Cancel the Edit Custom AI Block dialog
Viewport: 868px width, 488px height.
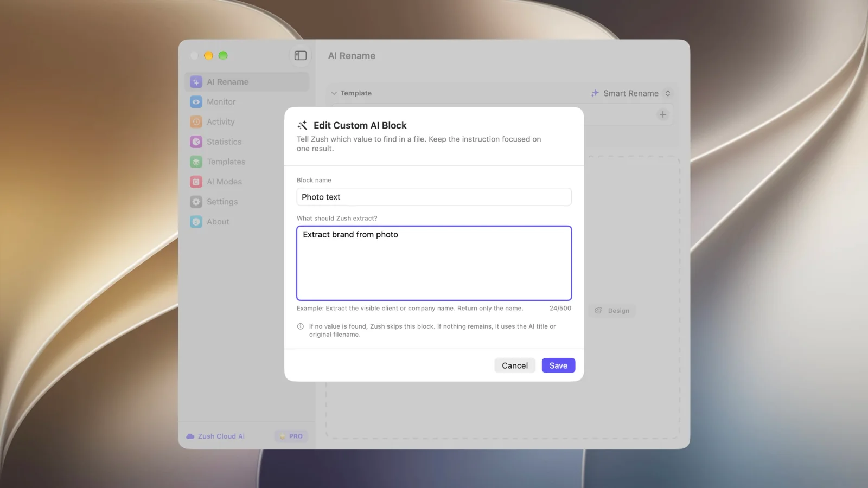[x=515, y=365]
